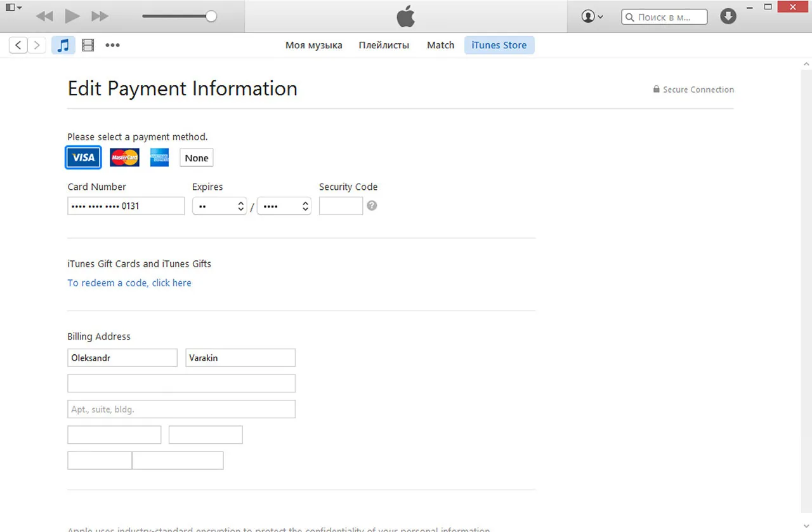Click the store search field
Viewport: 812px width, 532px height.
(x=664, y=17)
